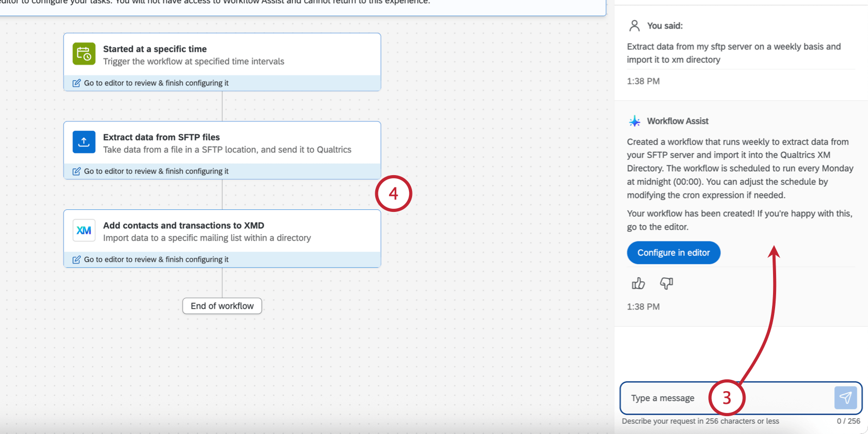Click the 1:38 PM timestamp under Workflow Assist reply

click(643, 307)
